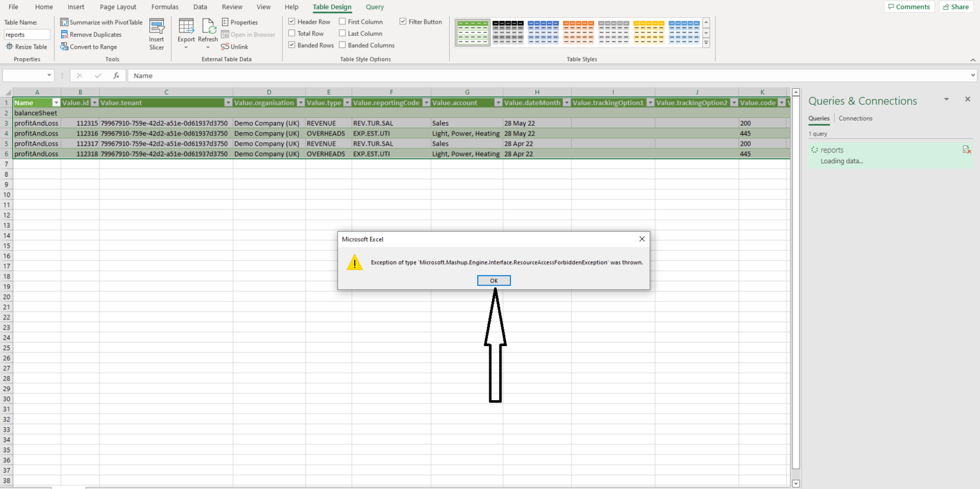
Task: Close the Queries & Connections pane
Action: click(967, 100)
